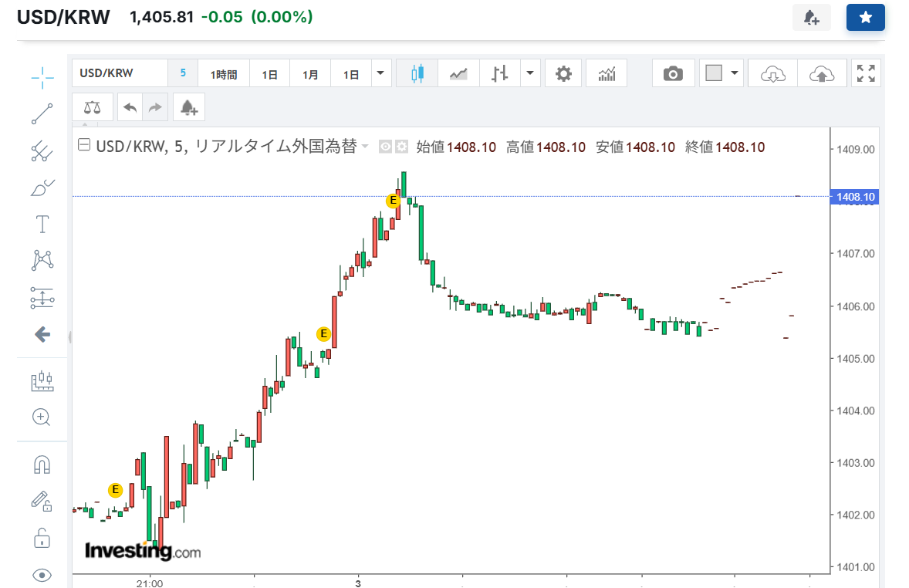Take a chart snapshot with camera icon
The width and height of the screenshot is (909, 588).
673,74
